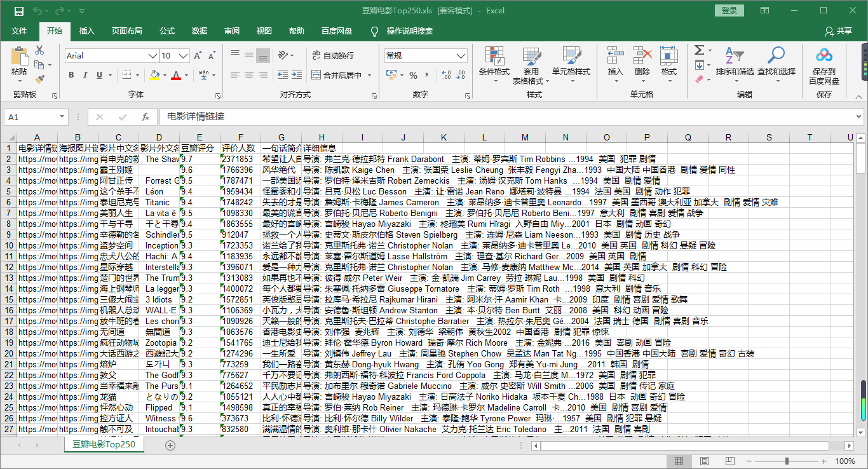The width and height of the screenshot is (868, 469).
Task: Click yellow fill color bucket
Action: (154, 75)
